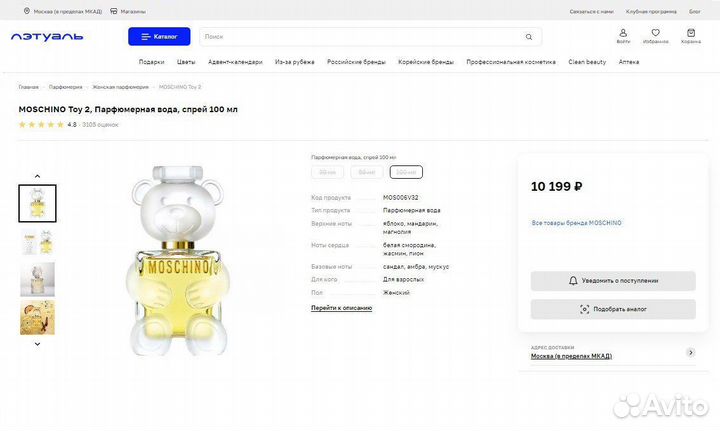This screenshot has height=431, width=720.
Task: Open the Каталог menu button
Action: tap(159, 37)
